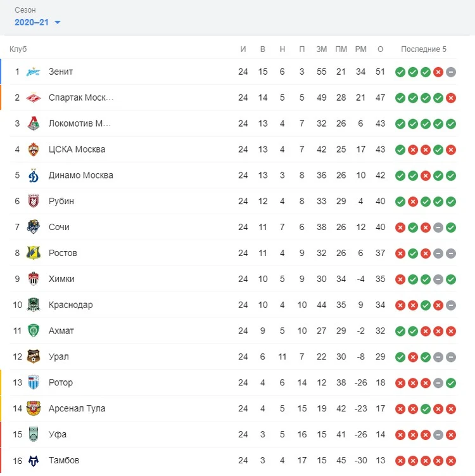Click the Zenit club logo
This screenshot has height=476, width=475.
tap(33, 72)
